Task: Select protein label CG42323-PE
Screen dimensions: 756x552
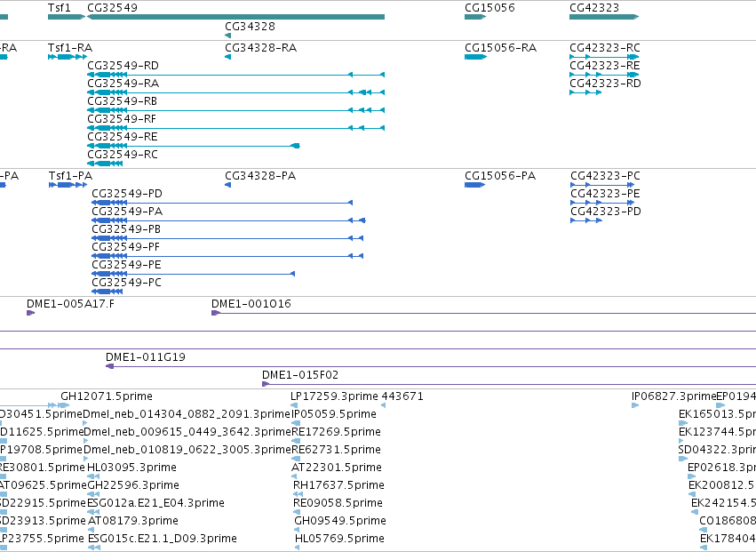Action: click(x=605, y=194)
